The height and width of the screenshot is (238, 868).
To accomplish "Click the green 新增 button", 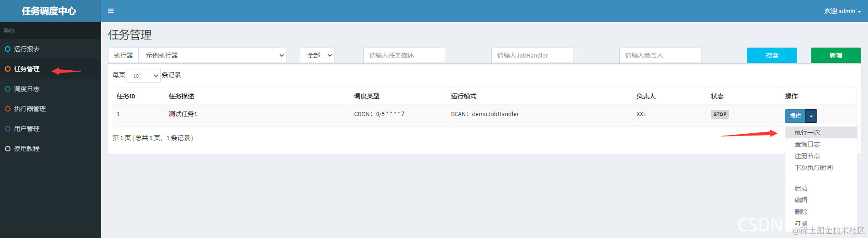I will pos(836,55).
